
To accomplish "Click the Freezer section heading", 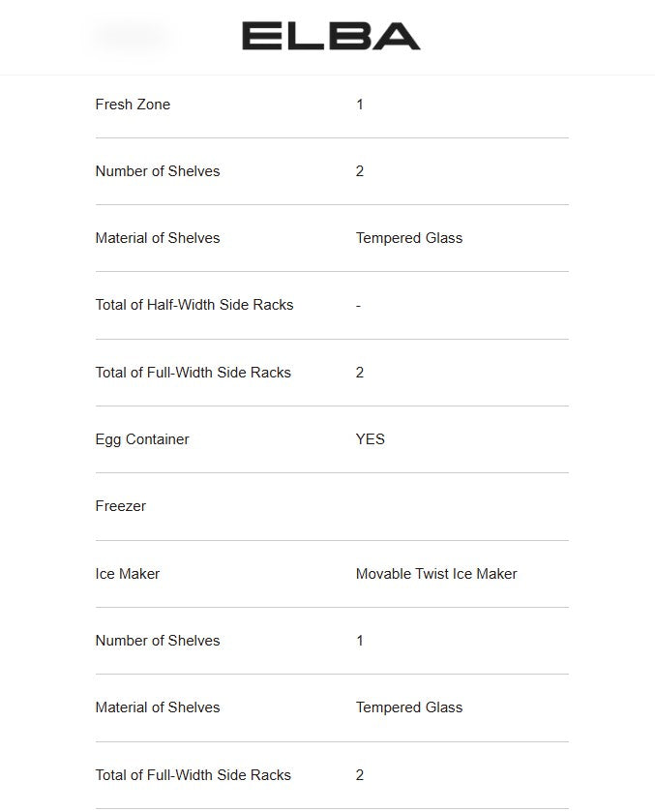I will point(121,506).
